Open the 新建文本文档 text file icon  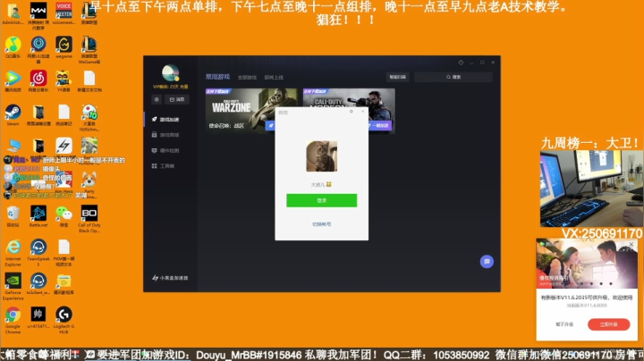click(x=89, y=80)
